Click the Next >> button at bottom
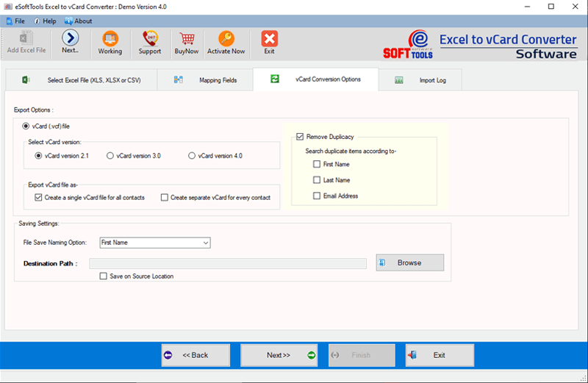Image resolution: width=588 pixels, height=383 pixels. [x=279, y=355]
